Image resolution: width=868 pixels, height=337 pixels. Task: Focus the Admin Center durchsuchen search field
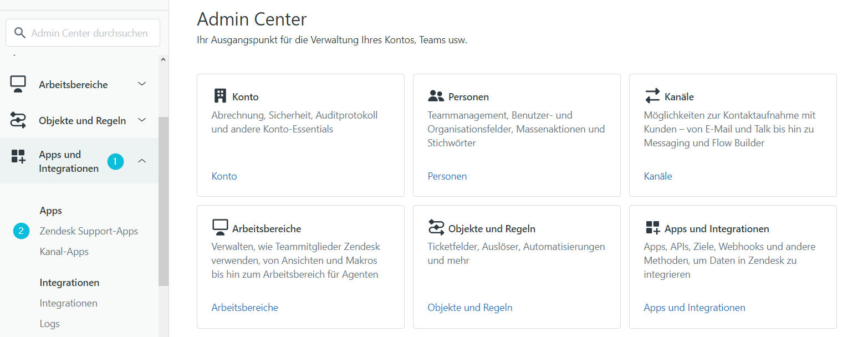83,33
